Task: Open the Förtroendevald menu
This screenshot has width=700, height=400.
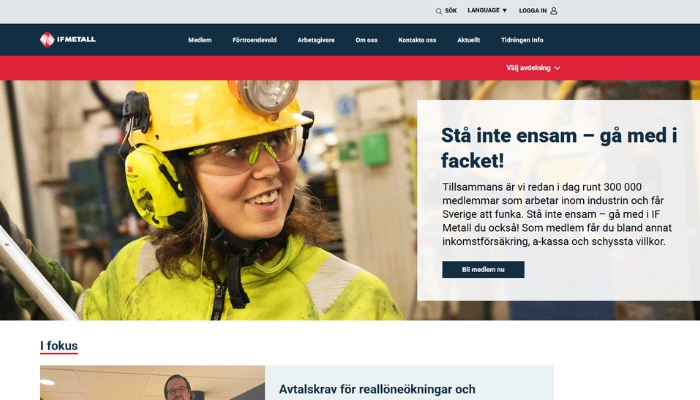Action: click(x=254, y=40)
